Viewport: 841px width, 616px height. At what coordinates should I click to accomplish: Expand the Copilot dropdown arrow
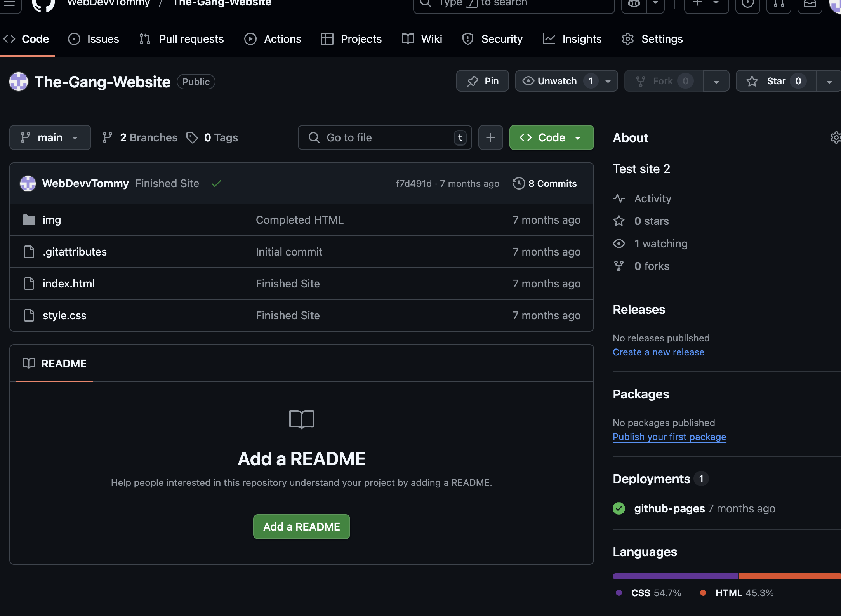point(655,4)
